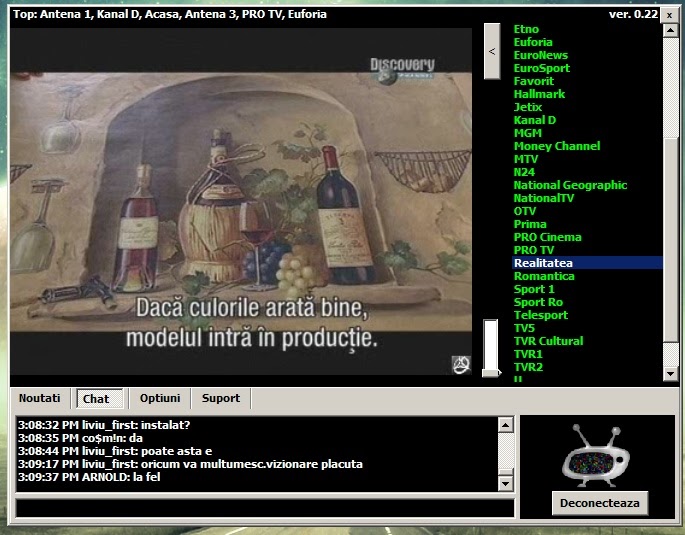The width and height of the screenshot is (685, 535).
Task: Click the Top channels text in header
Action: point(170,14)
